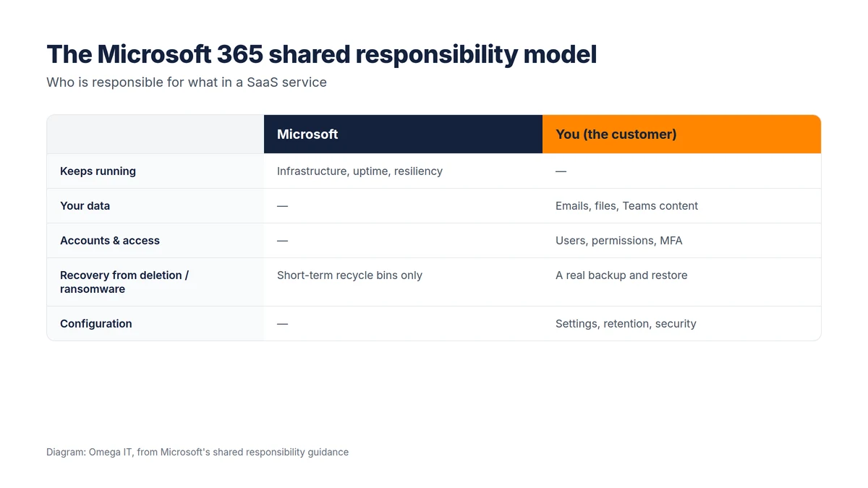Click the Microsoft dash in the 'Accounts & access' row

click(x=282, y=241)
